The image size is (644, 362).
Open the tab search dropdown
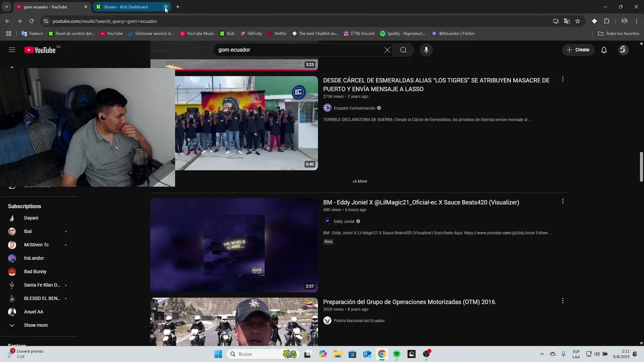[7, 7]
